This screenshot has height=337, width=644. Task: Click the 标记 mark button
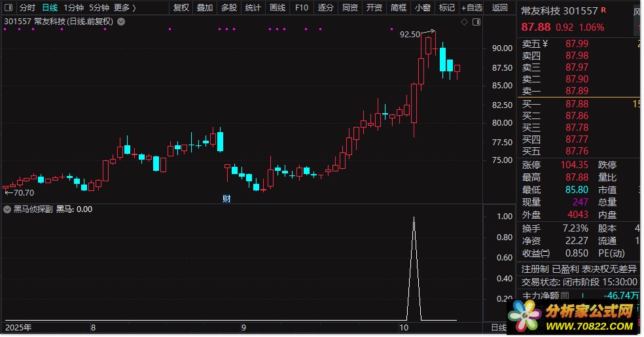coord(447,7)
